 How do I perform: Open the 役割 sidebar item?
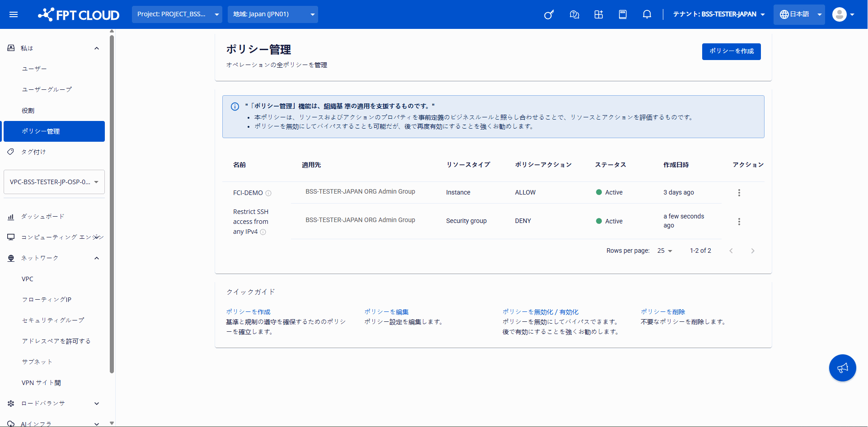coord(28,111)
